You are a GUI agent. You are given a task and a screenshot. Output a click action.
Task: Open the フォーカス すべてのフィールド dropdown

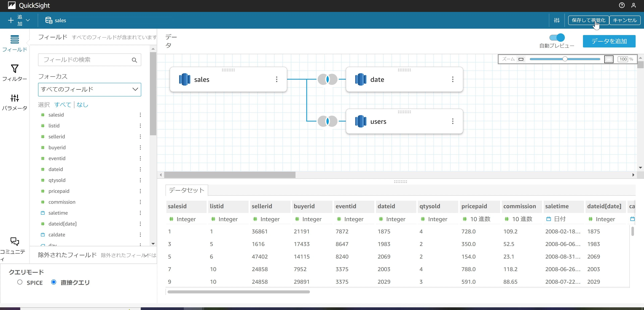90,90
